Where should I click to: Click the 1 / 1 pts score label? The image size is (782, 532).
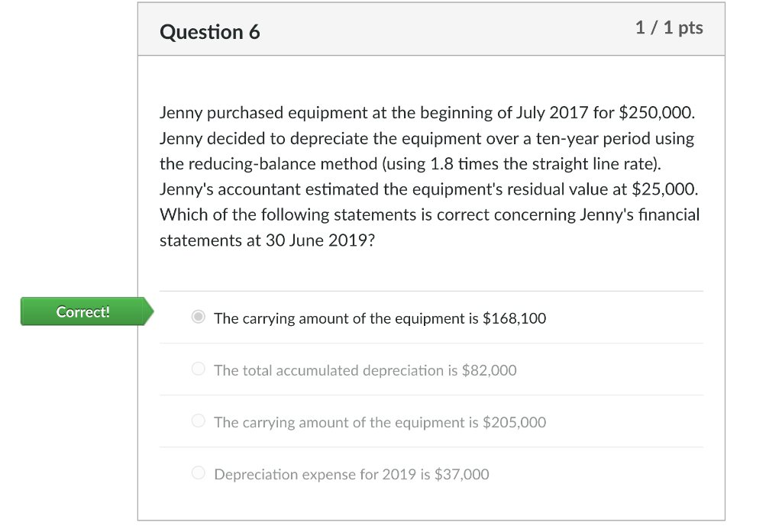669,28
